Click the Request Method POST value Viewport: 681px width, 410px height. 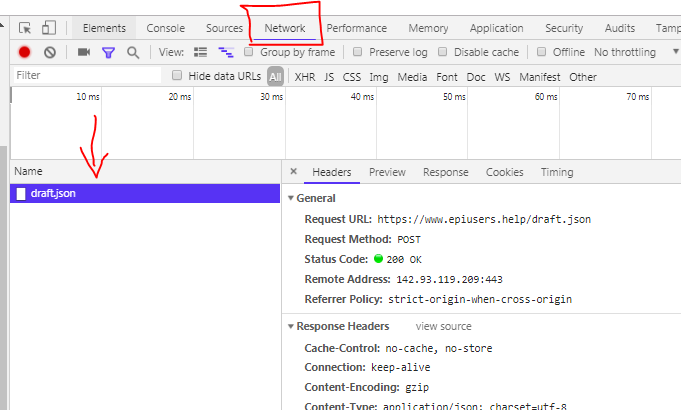coord(409,240)
